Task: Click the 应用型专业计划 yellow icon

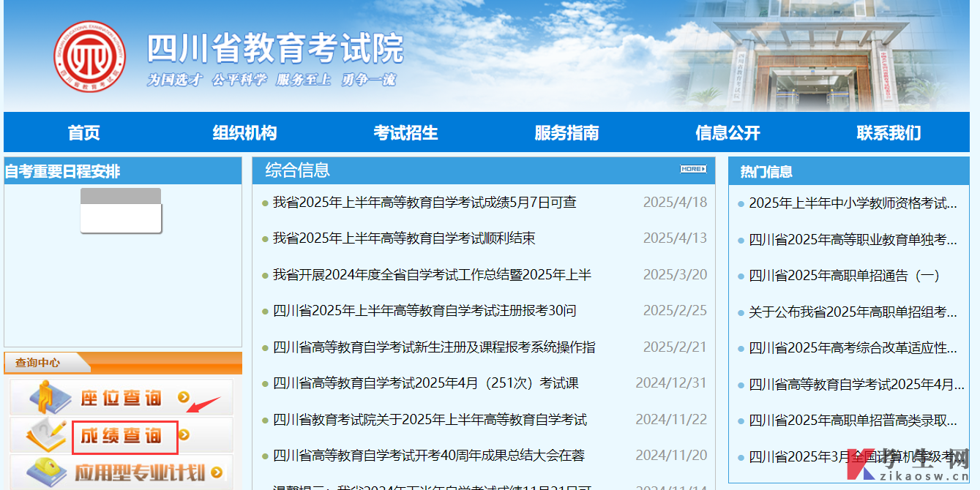Action: 45,472
